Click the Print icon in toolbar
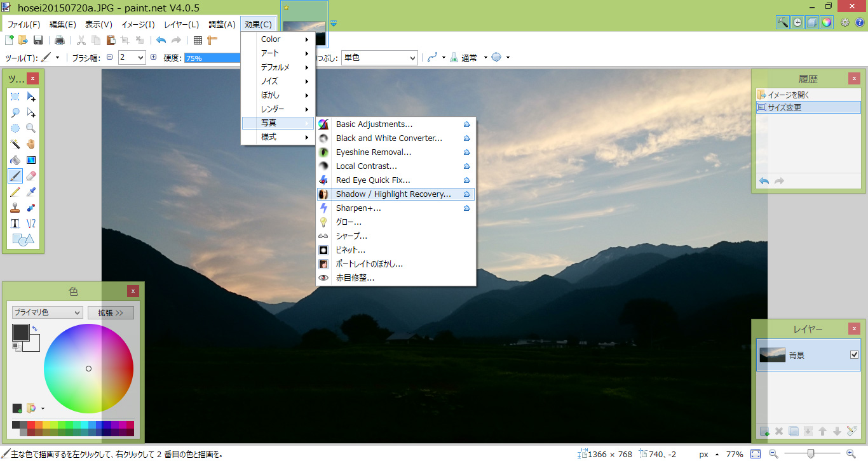 pos(60,41)
